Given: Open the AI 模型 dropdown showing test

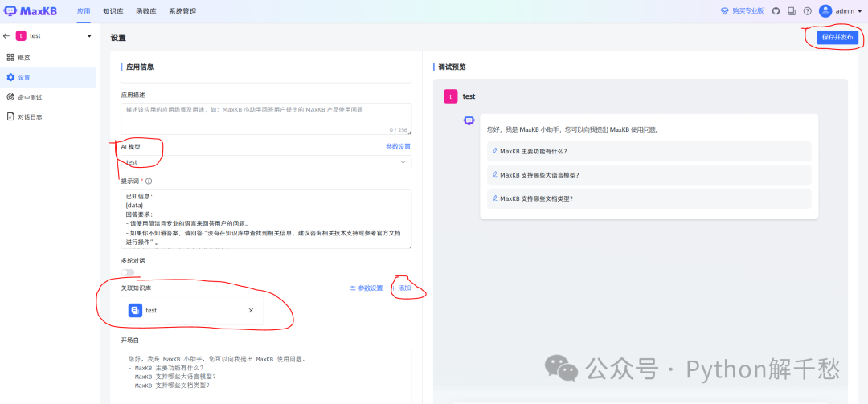Looking at the screenshot, I should [266, 162].
